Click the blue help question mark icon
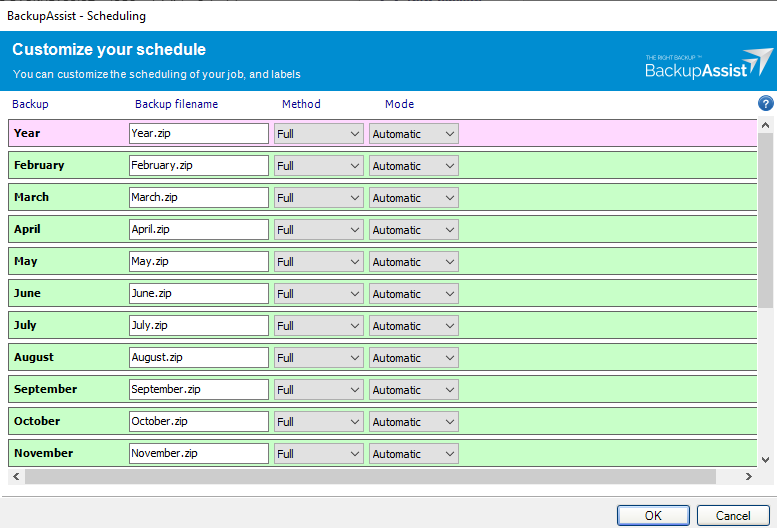 766,104
